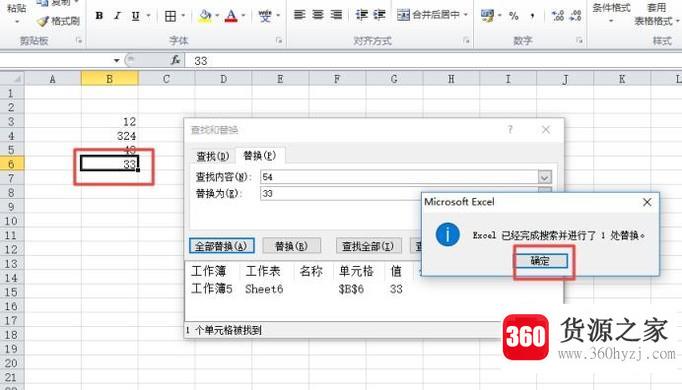Center the cell text horizontally
682x390 pixels.
[318, 15]
